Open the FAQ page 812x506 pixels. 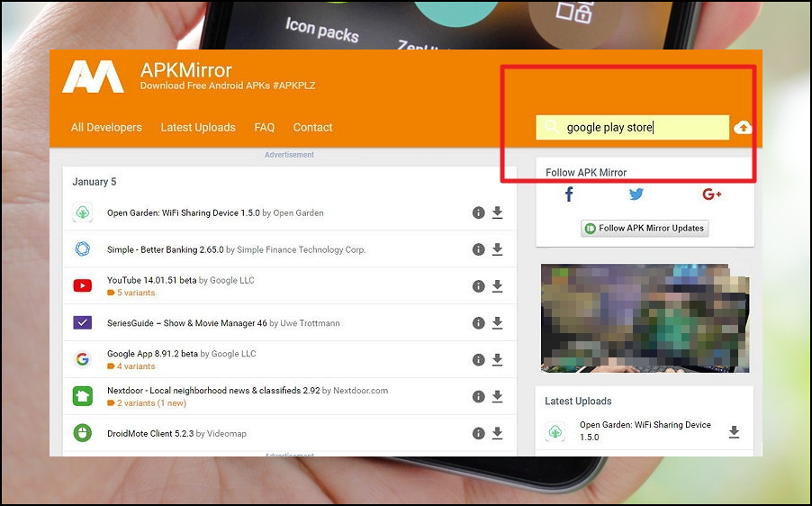click(x=264, y=128)
